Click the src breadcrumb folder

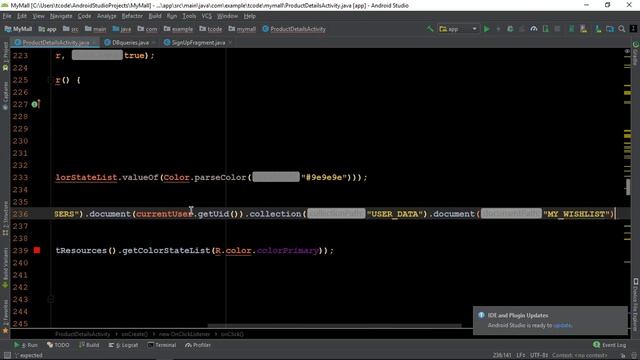tap(71, 29)
